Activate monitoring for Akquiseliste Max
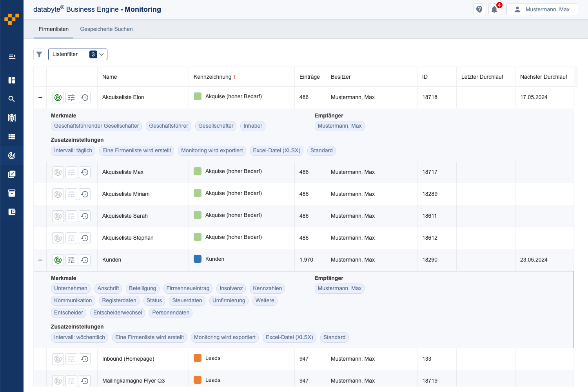The width and height of the screenshot is (588, 392). point(58,172)
